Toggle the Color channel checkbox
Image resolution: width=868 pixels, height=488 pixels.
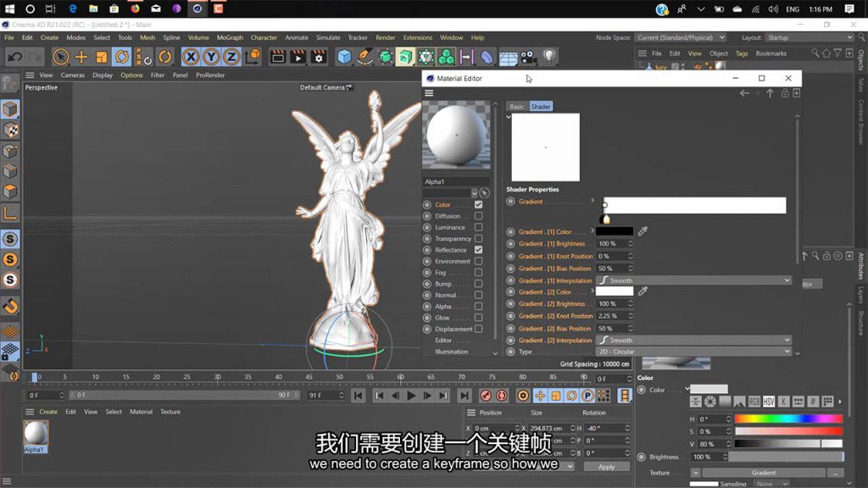478,205
